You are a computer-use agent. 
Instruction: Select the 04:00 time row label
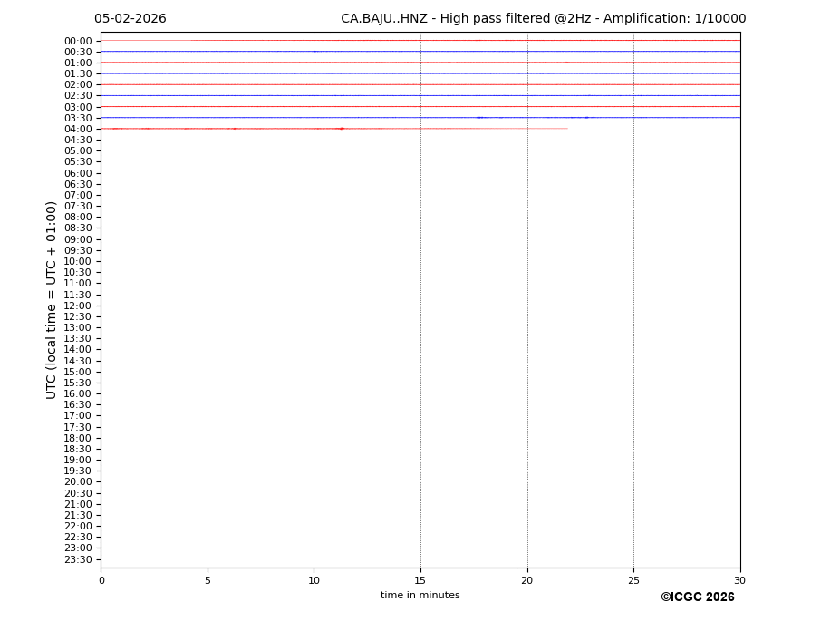78,129
